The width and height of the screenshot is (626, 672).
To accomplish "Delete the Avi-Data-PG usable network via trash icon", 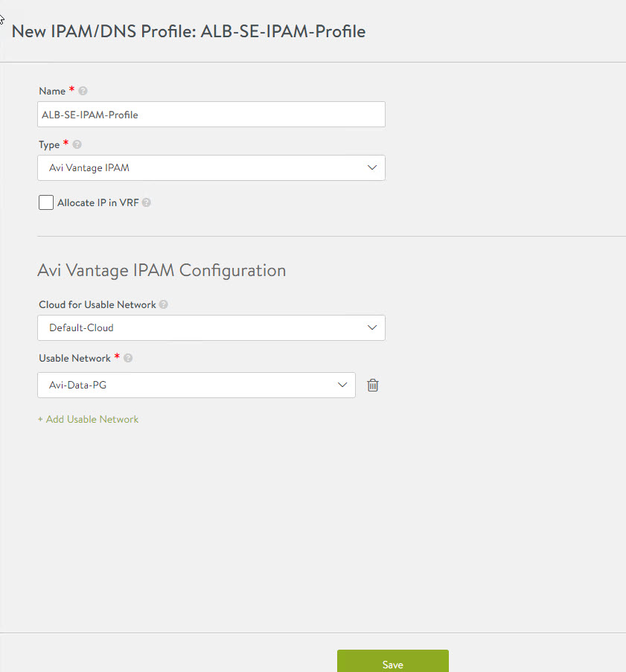I will click(373, 385).
